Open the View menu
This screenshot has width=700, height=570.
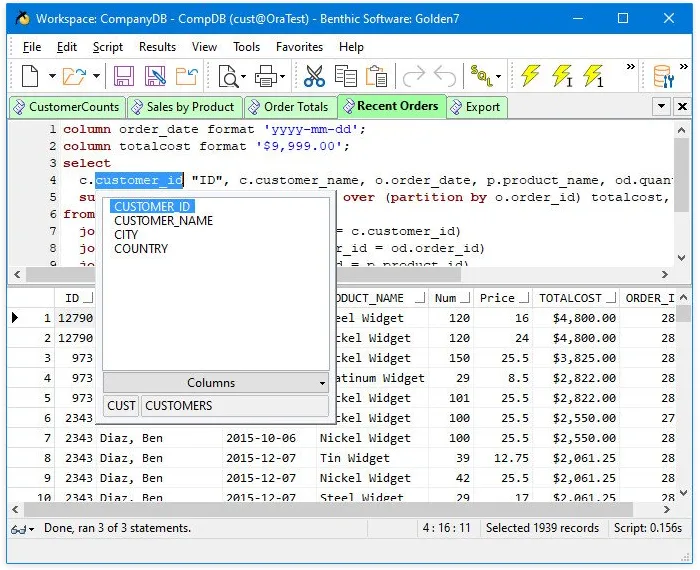tap(204, 47)
